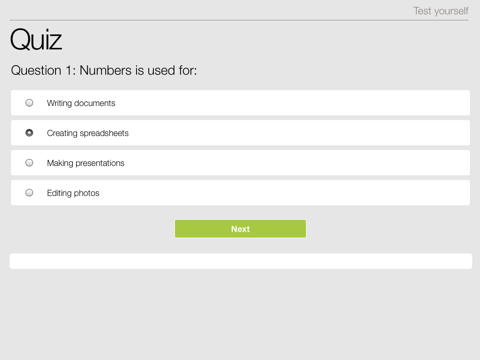Screen dimensions: 480x360
Task: Select the Editing photos radio button
Action: pyautogui.click(x=29, y=193)
